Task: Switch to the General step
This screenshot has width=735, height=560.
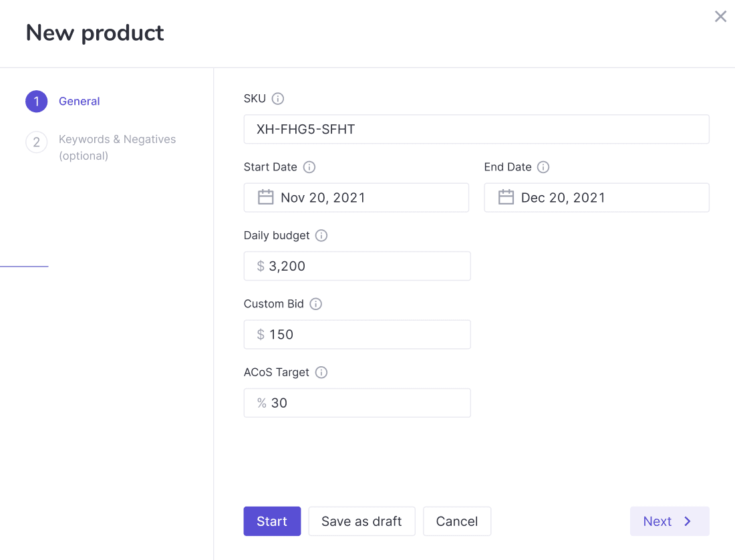Action: coord(80,101)
